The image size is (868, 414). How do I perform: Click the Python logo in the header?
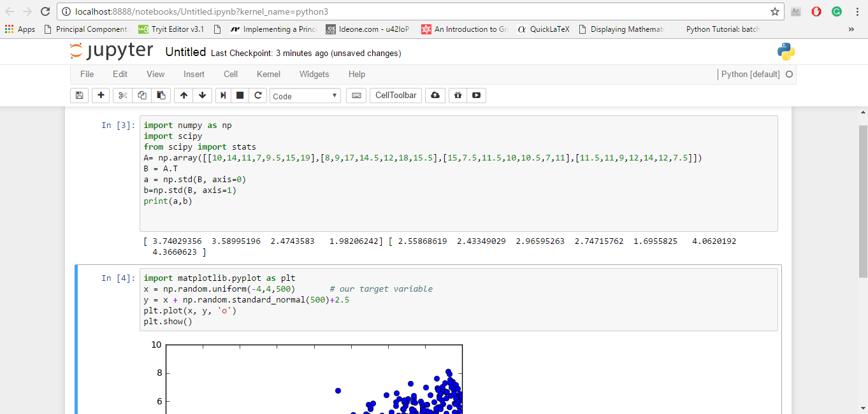click(x=786, y=52)
